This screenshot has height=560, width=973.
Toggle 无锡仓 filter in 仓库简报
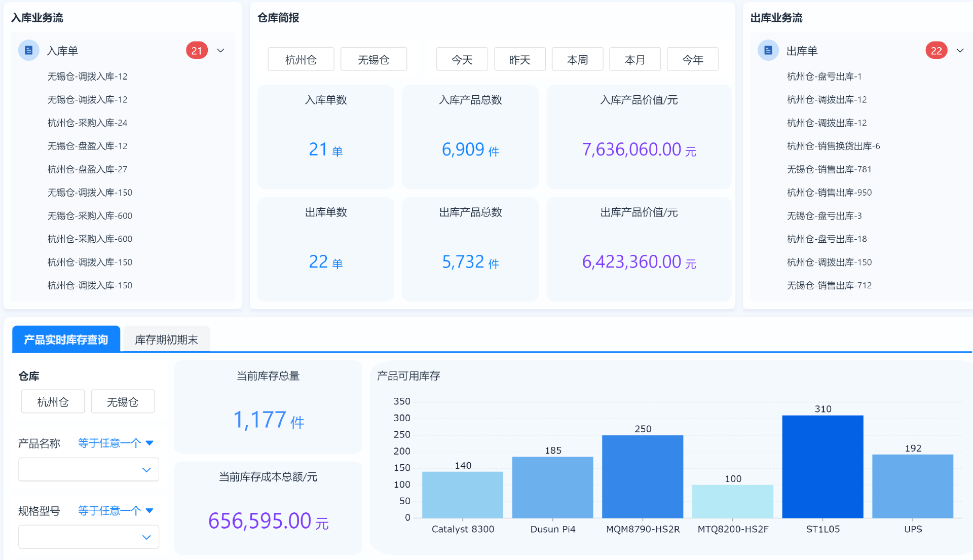tap(373, 59)
